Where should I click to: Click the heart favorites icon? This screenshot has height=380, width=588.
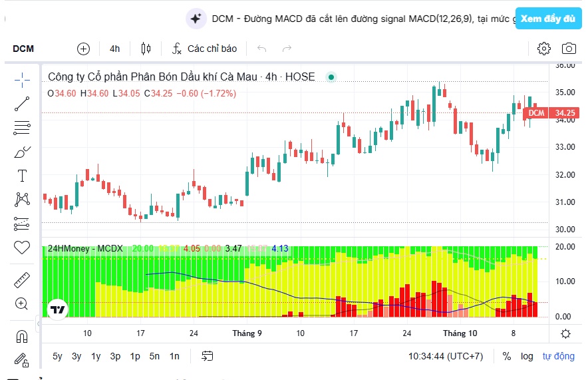tap(22, 248)
